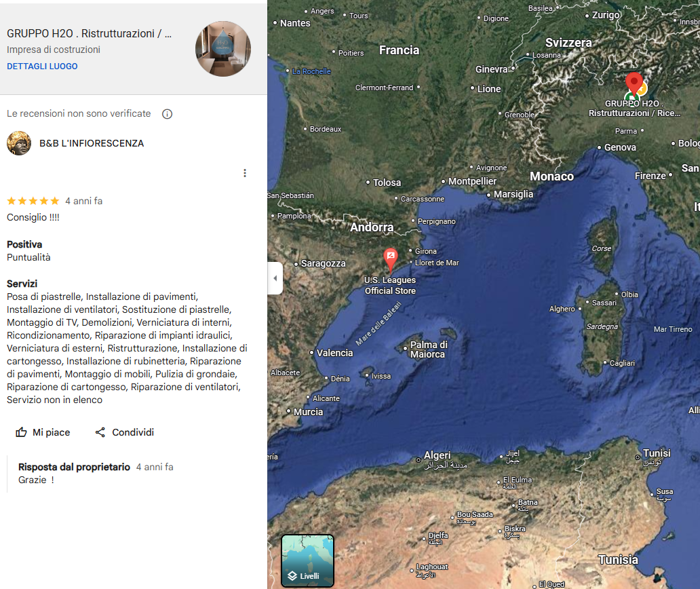Click the Ginevra city label
The height and width of the screenshot is (589, 700).
point(491,69)
